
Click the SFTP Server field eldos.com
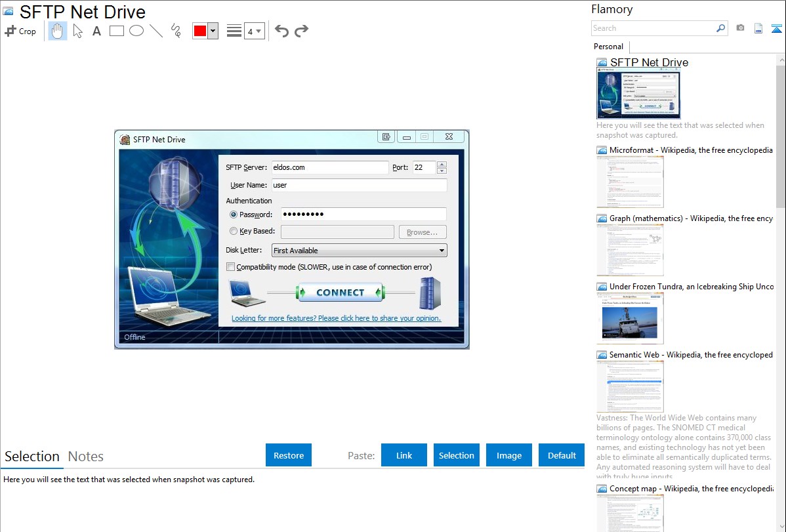coord(330,167)
